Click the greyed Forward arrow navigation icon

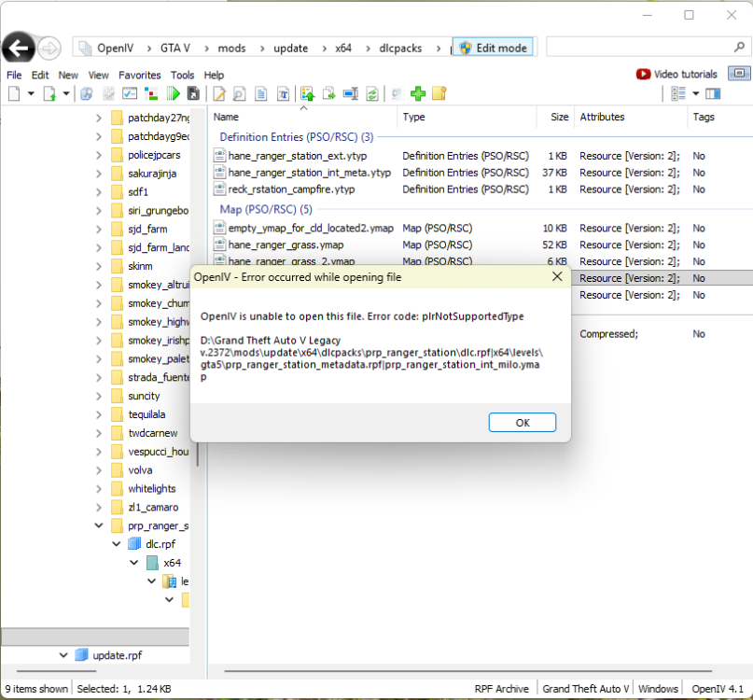[x=49, y=48]
